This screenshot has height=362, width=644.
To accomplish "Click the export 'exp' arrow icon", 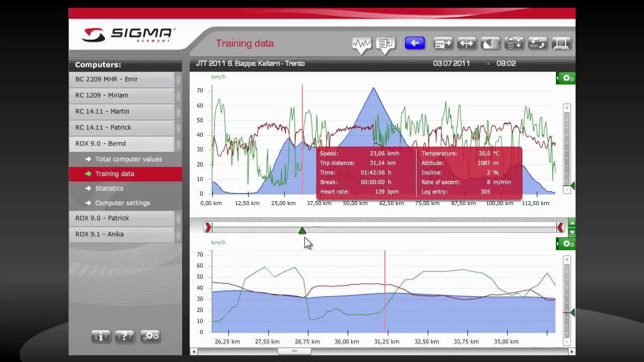I will (x=443, y=44).
